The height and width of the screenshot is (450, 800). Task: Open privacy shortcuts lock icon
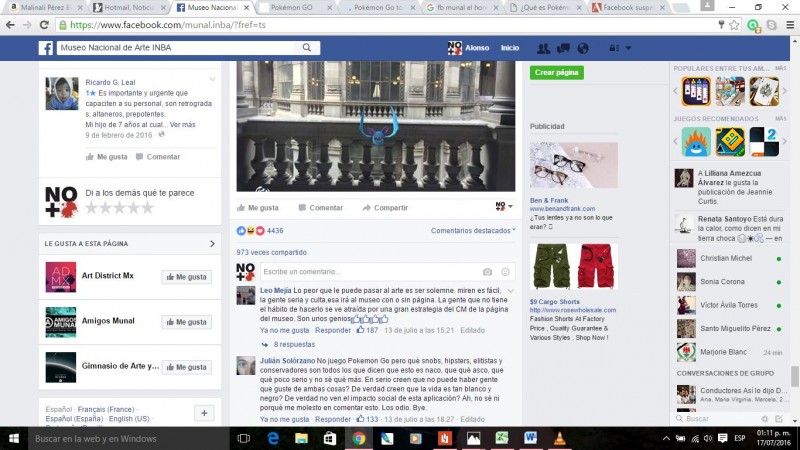coord(614,48)
